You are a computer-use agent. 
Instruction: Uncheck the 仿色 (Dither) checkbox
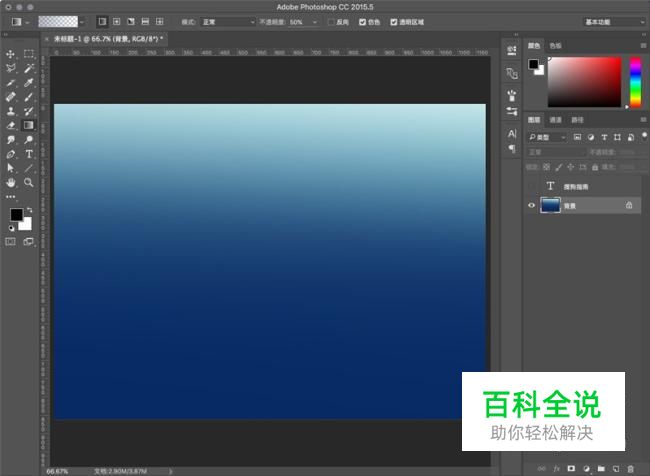pyautogui.click(x=363, y=21)
